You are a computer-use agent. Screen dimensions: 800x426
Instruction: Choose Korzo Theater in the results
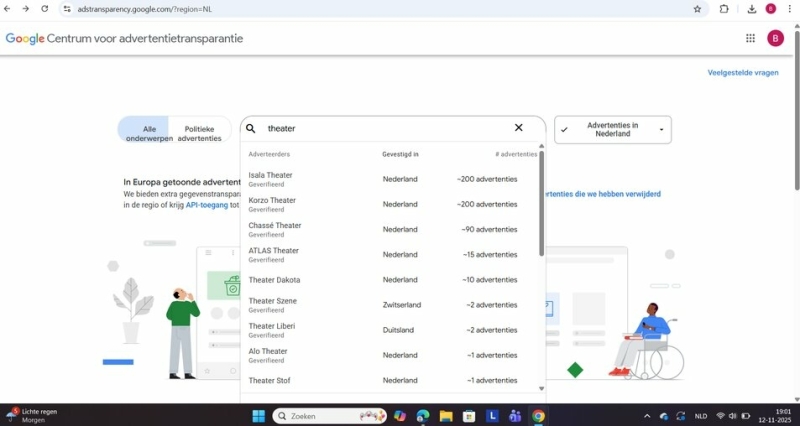coord(272,201)
